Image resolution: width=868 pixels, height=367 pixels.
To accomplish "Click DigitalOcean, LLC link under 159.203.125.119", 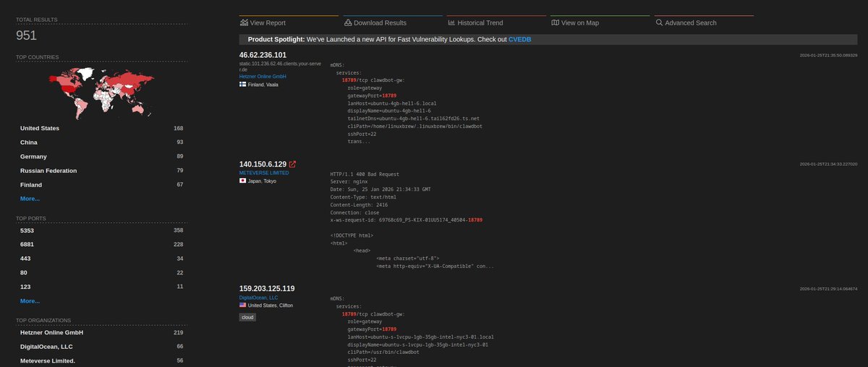I will pyautogui.click(x=259, y=298).
